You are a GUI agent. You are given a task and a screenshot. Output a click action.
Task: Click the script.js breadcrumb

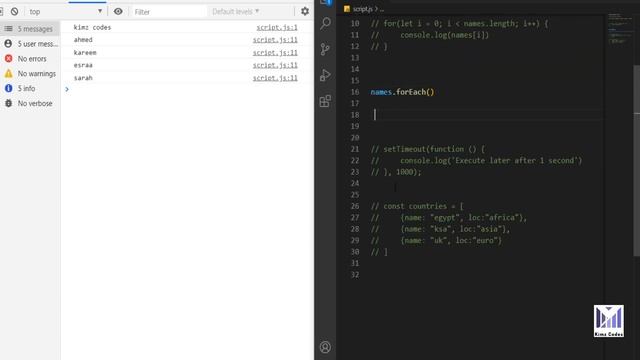[x=362, y=9]
